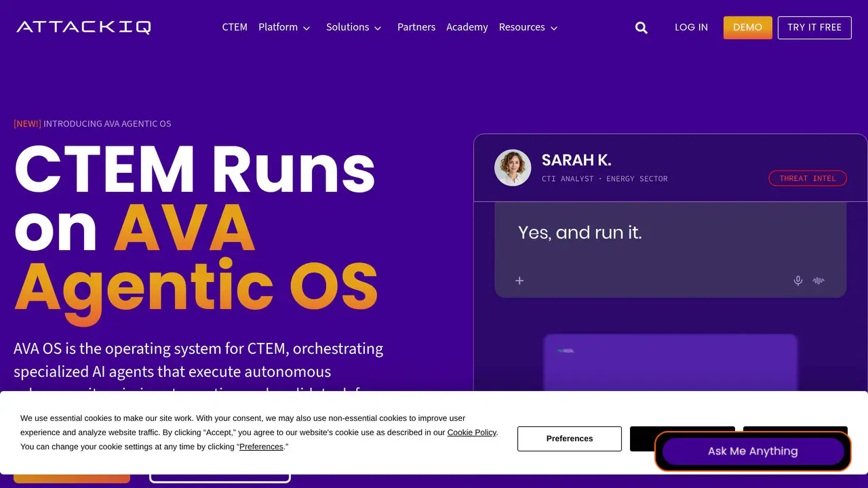Open the Solutions menu
868x488 pixels.
click(348, 27)
